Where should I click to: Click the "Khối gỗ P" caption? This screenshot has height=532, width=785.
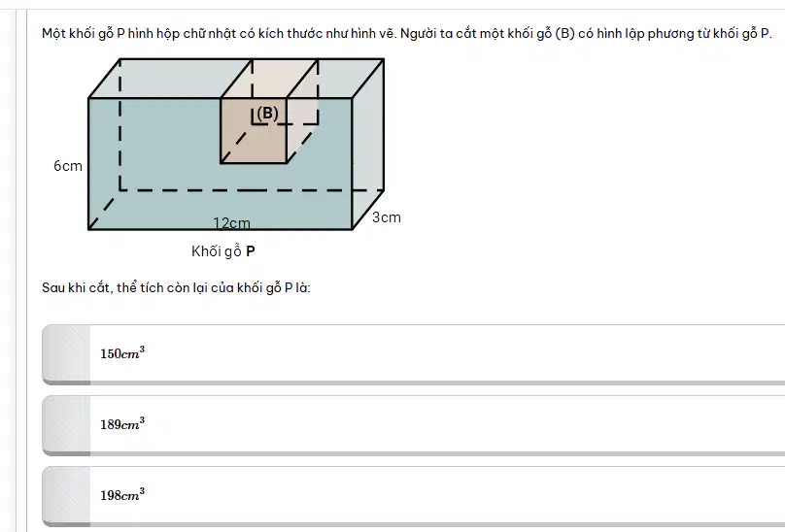223,250
